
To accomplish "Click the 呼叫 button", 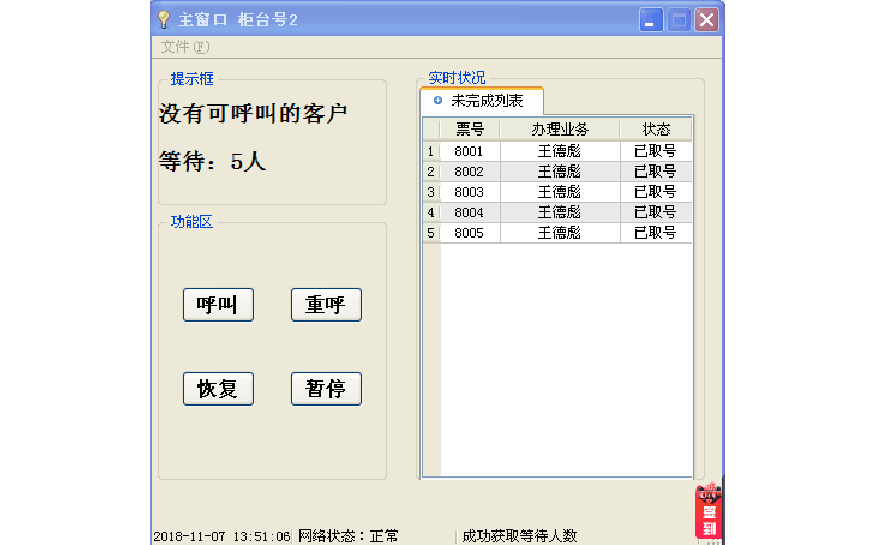I will coord(218,305).
